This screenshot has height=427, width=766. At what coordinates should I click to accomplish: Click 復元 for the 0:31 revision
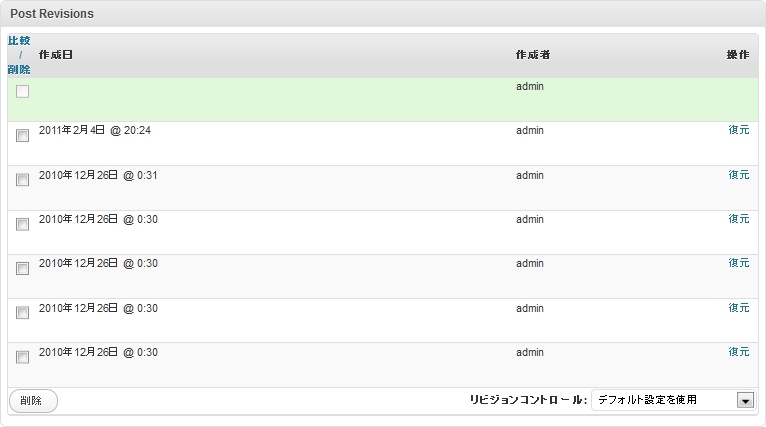[x=738, y=175]
